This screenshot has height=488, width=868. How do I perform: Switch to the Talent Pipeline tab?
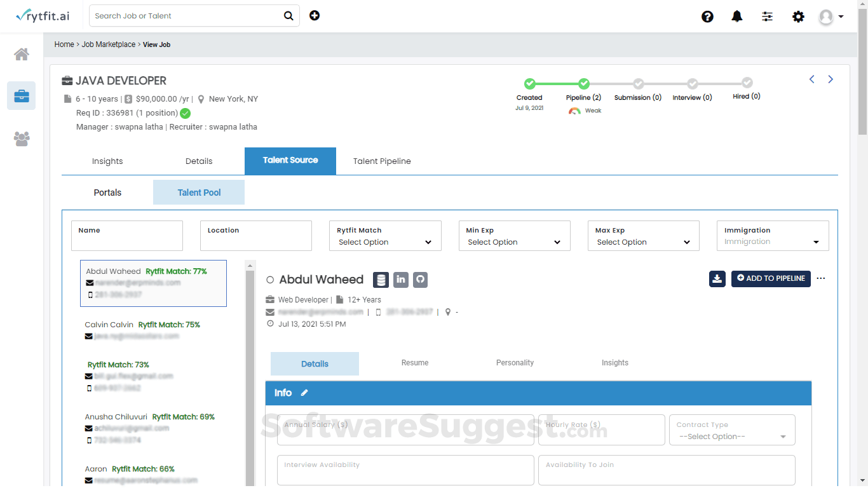pyautogui.click(x=382, y=161)
